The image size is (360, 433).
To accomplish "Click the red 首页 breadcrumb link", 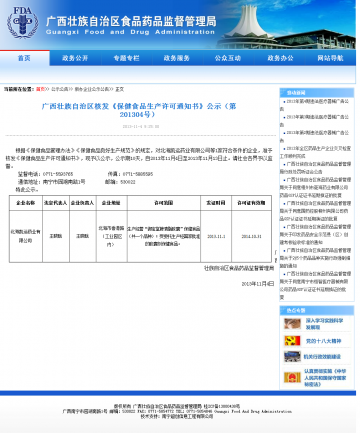I will point(41,89).
